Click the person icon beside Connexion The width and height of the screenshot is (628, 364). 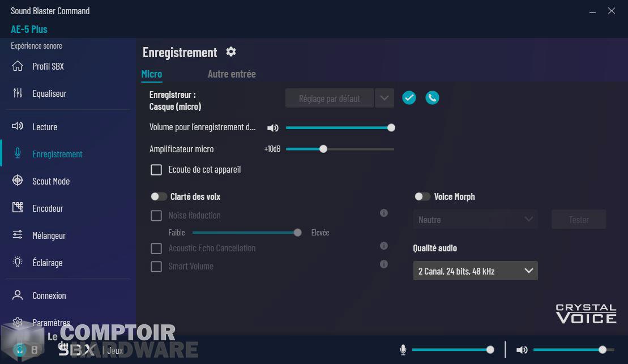[x=18, y=295]
